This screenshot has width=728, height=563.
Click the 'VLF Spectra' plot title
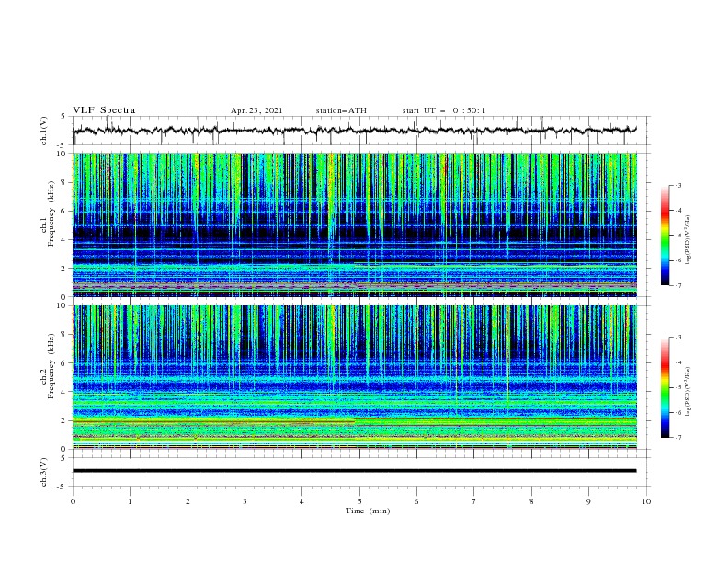coord(104,110)
